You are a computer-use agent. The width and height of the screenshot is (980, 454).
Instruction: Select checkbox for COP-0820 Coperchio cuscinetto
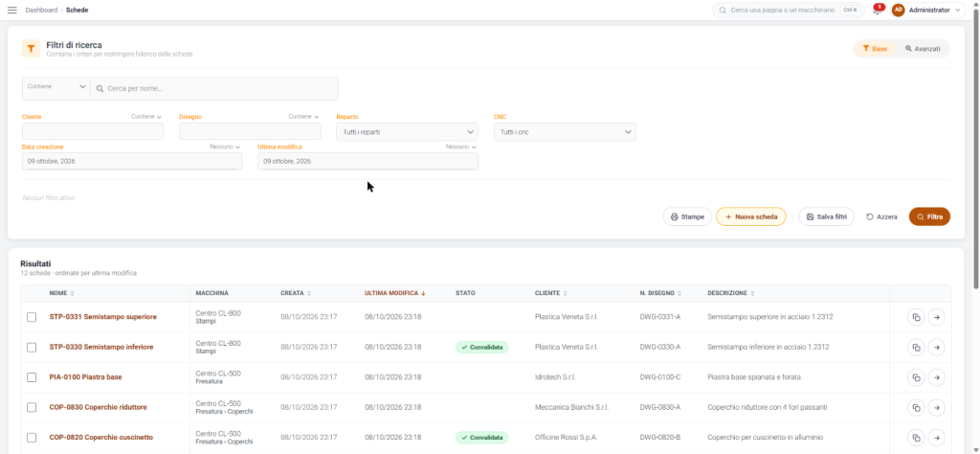[x=32, y=437]
